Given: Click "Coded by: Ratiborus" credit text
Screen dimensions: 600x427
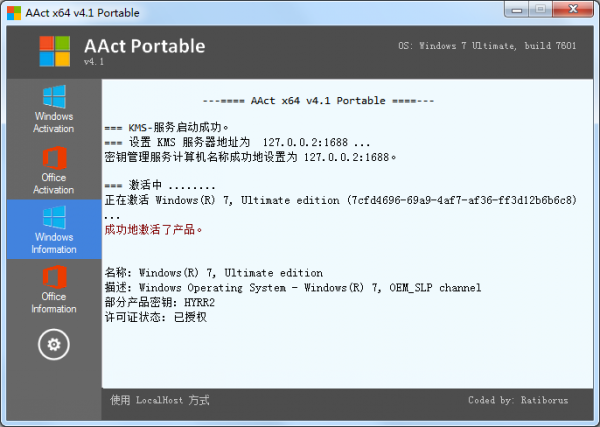Looking at the screenshot, I should click(x=518, y=400).
